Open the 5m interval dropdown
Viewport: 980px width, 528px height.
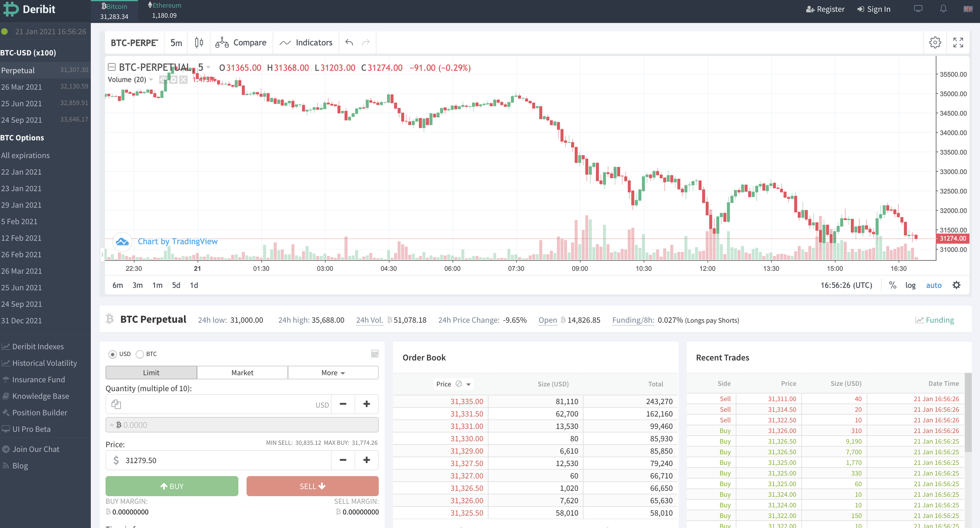coord(176,43)
